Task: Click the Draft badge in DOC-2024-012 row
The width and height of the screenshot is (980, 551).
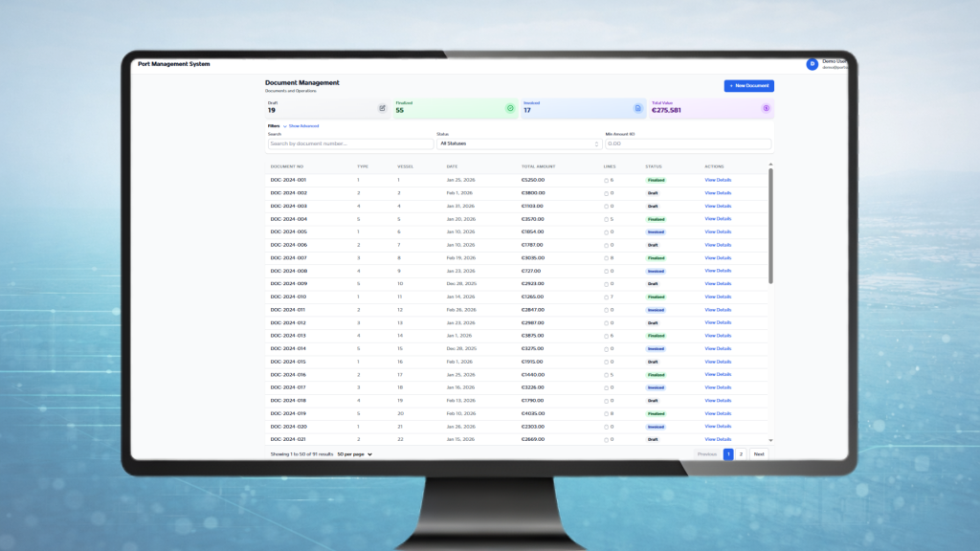Action: click(653, 323)
